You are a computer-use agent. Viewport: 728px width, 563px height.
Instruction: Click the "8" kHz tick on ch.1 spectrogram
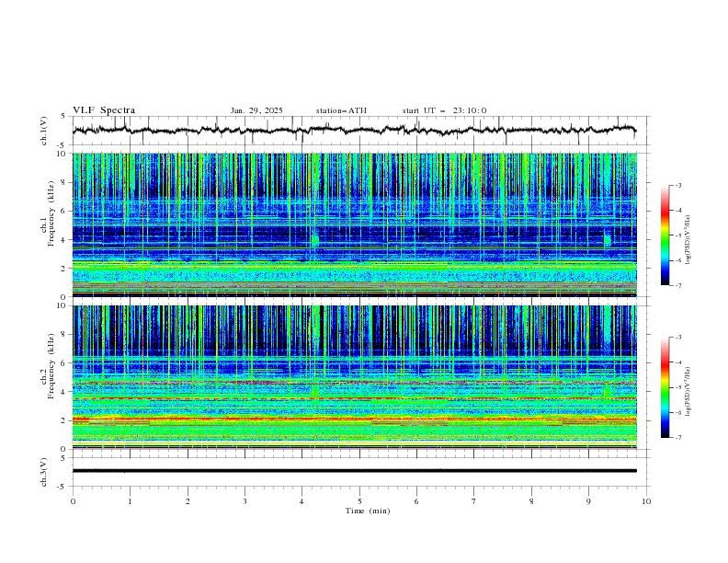64,182
